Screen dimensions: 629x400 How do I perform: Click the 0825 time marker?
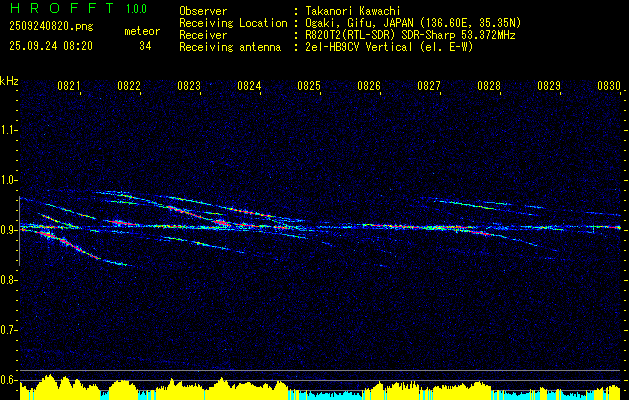[x=309, y=86]
